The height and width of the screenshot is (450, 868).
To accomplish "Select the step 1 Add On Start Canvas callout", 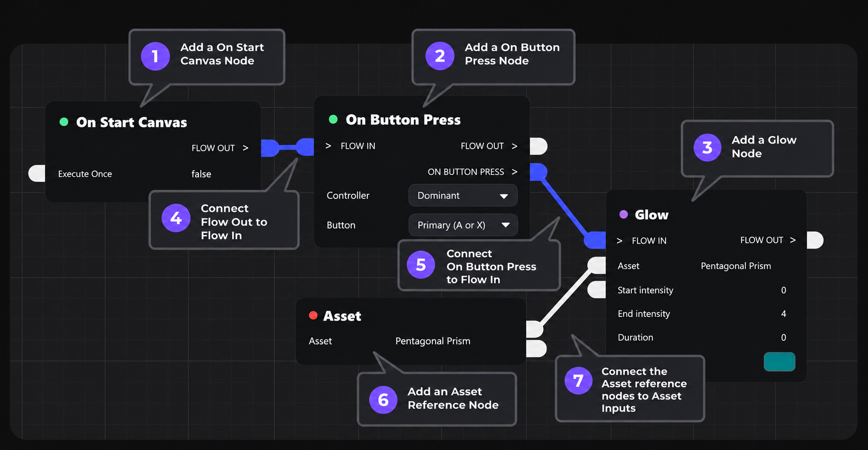I will pyautogui.click(x=207, y=56).
